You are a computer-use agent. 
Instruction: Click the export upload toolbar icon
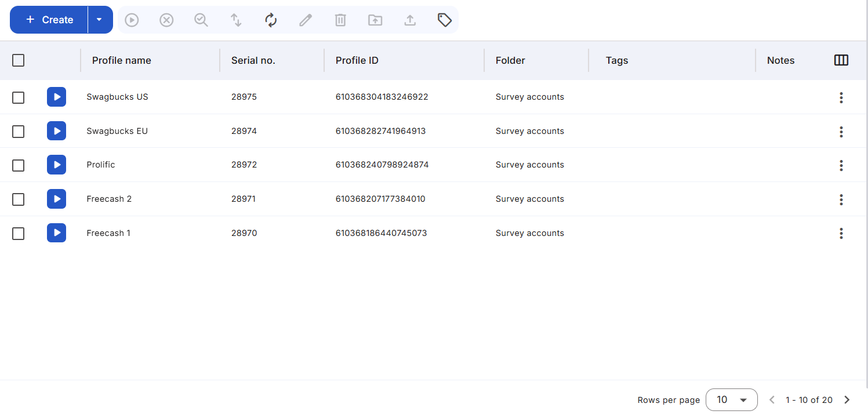[410, 20]
